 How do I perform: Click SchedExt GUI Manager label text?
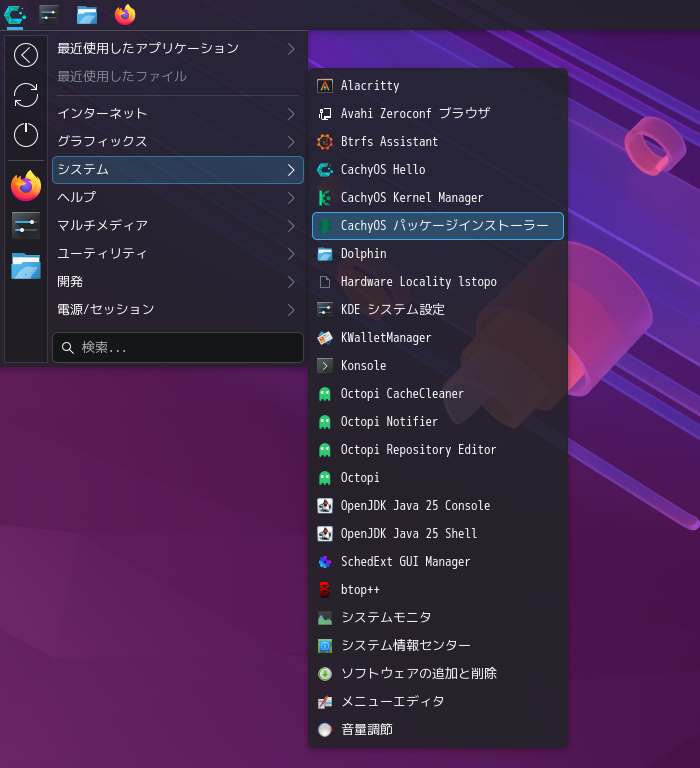(x=406, y=562)
